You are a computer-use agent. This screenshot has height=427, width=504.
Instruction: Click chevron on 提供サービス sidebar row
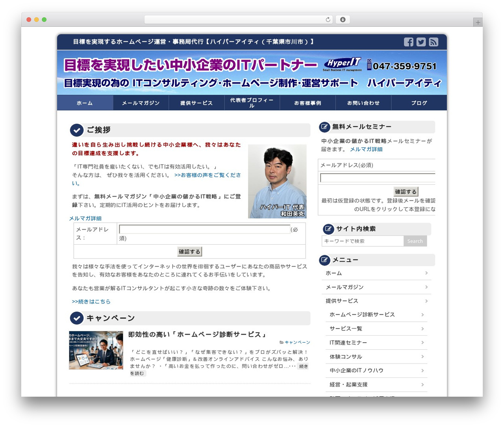(x=426, y=301)
